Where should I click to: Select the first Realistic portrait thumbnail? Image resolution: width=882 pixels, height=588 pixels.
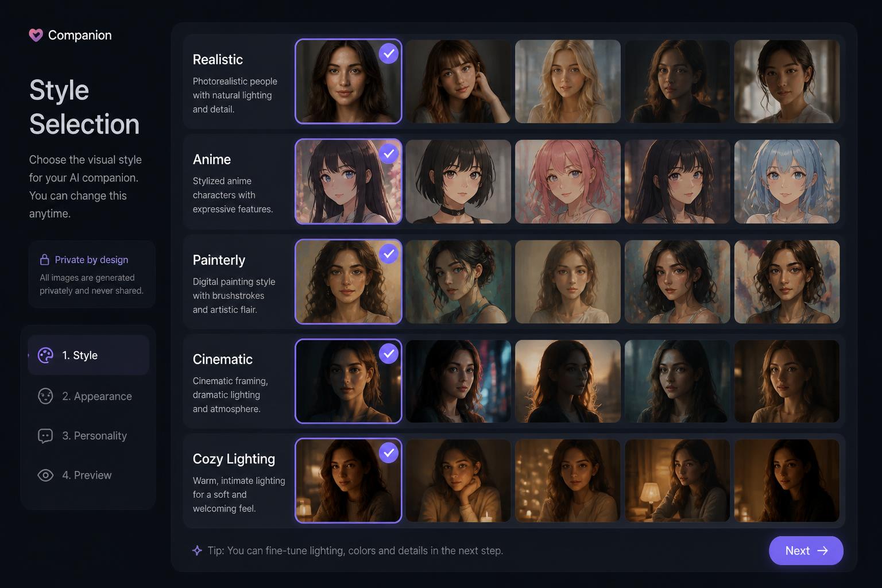(348, 81)
